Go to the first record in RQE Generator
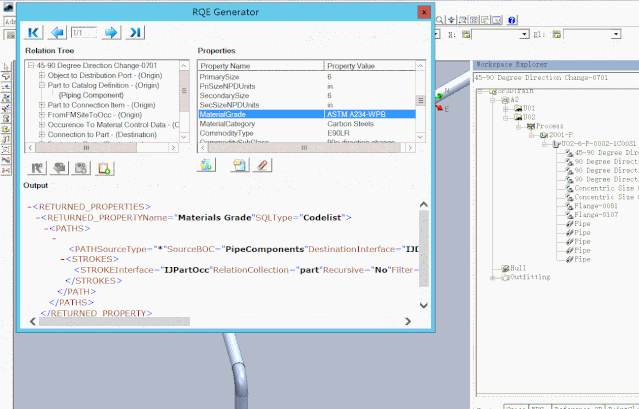This screenshot has width=639, height=409. pyautogui.click(x=33, y=33)
